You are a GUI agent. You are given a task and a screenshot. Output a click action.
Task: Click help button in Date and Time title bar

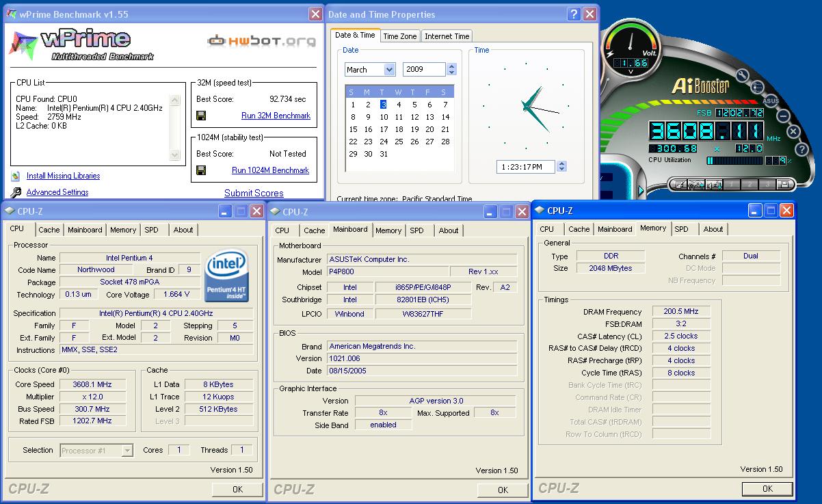(574, 14)
